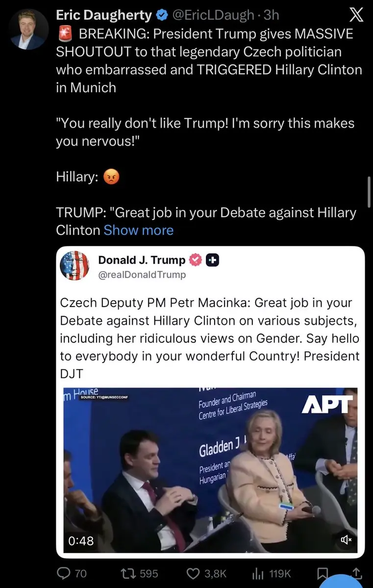The width and height of the screenshot is (373, 588).
Task: Open @realDonaldTrump handle link
Action: click(142, 275)
